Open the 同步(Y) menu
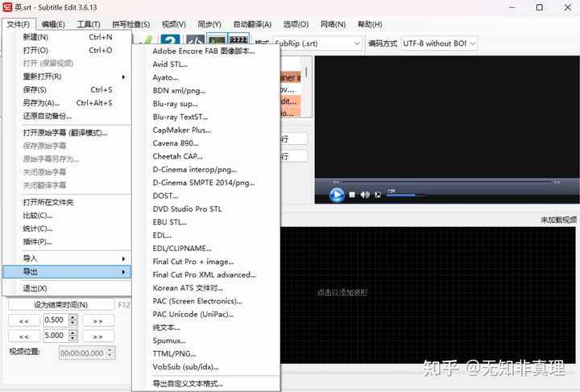Viewport: 580px width, 392px height. [x=209, y=24]
